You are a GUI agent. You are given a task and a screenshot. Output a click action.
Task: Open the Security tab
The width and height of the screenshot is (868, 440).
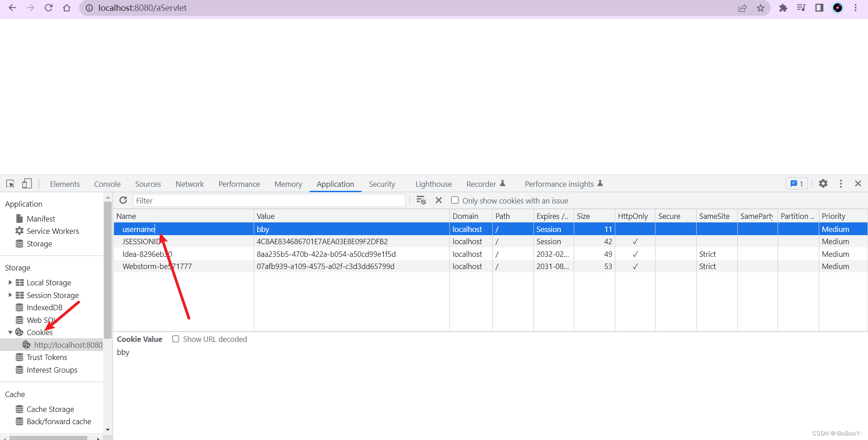pyautogui.click(x=382, y=184)
